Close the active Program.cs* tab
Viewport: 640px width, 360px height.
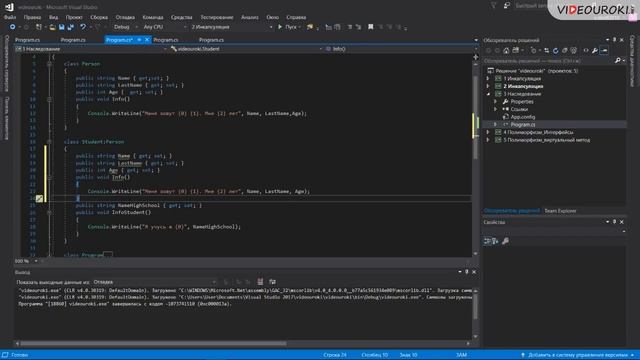(x=147, y=40)
